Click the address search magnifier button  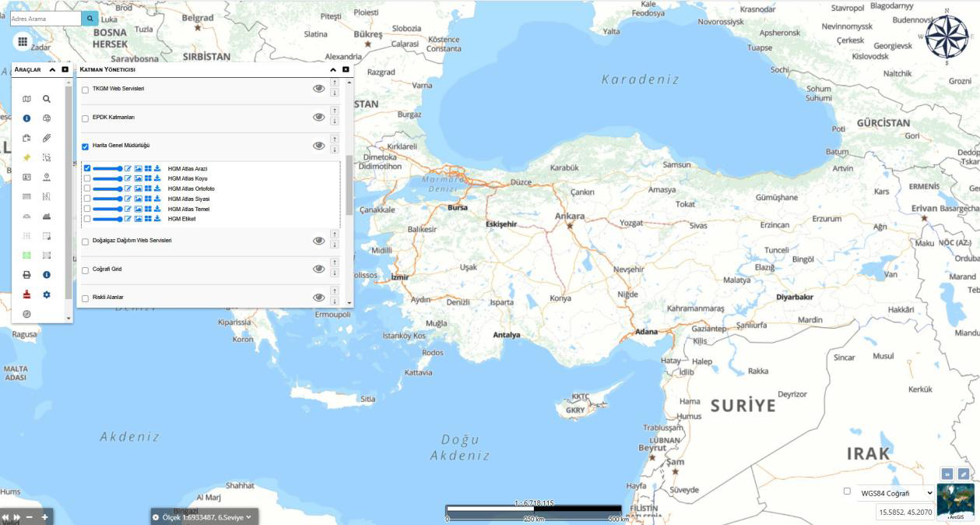coord(90,18)
